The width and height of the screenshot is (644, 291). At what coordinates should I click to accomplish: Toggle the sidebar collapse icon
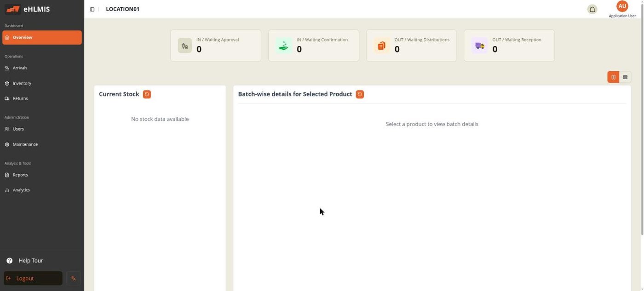click(92, 9)
